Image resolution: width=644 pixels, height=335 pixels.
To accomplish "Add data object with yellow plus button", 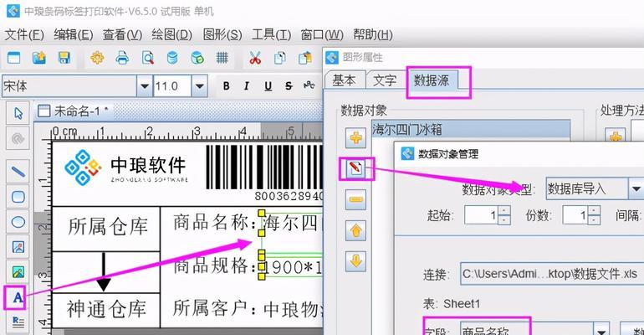I will pos(355,137).
